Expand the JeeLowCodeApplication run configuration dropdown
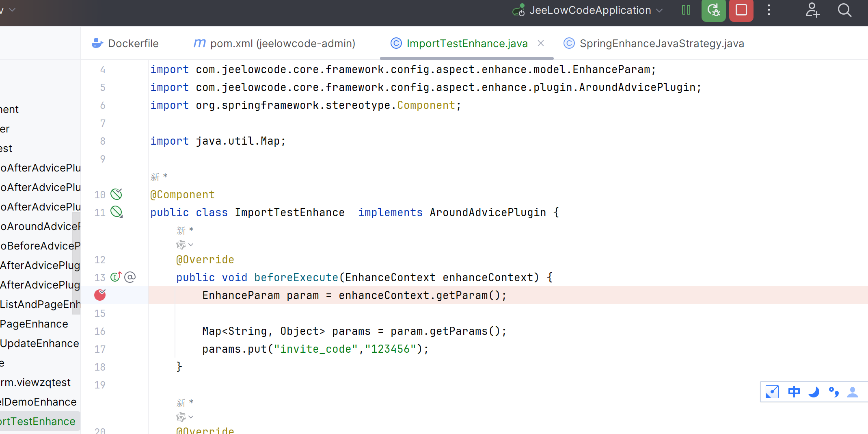The width and height of the screenshot is (868, 434). pyautogui.click(x=660, y=11)
